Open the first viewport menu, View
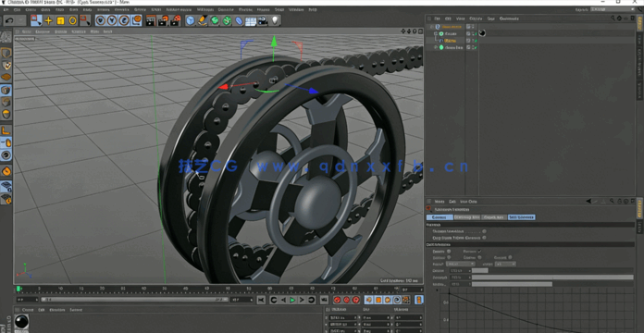This screenshot has height=333, width=644. [26, 31]
